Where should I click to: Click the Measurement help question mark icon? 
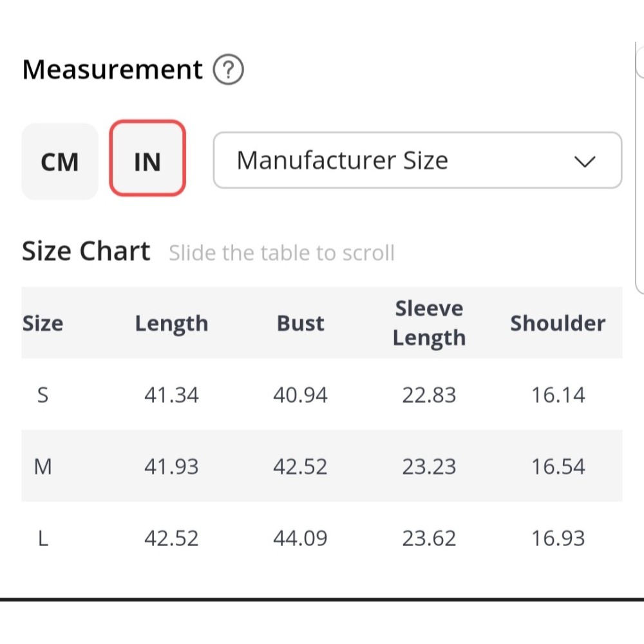(x=228, y=70)
